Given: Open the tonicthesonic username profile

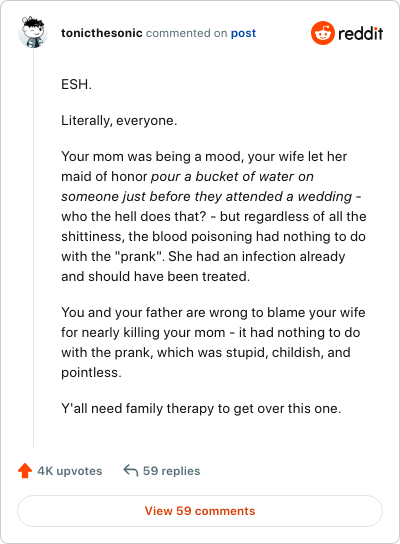Looking at the screenshot, I should 102,33.
